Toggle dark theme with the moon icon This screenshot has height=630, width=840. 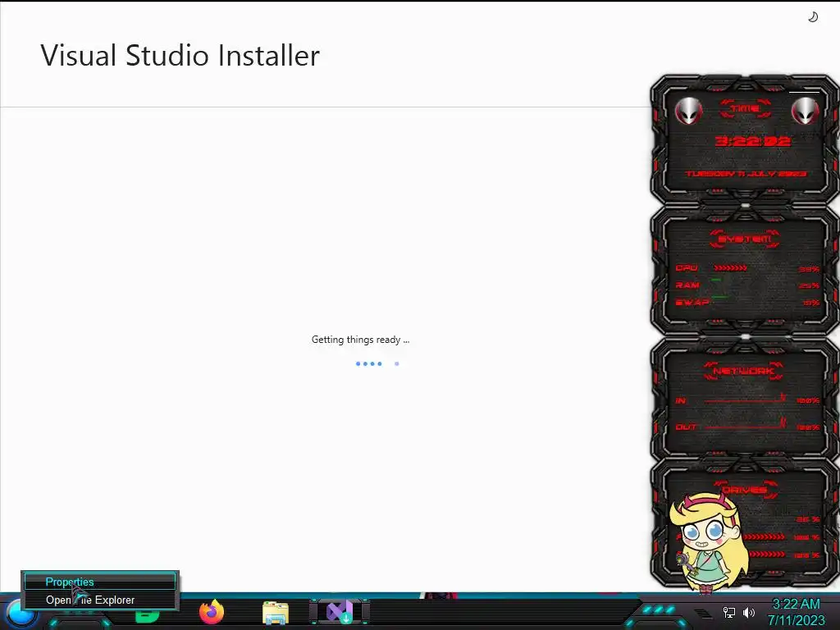point(813,17)
